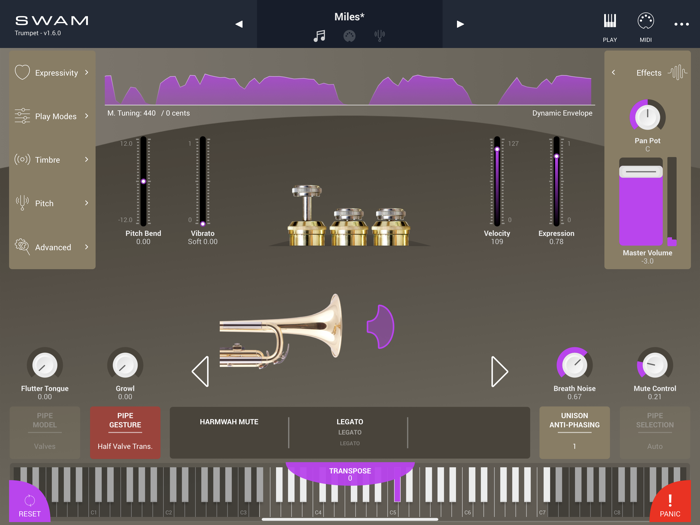Go to next preset arrow
Screen dimensions: 700x525
coord(460,24)
